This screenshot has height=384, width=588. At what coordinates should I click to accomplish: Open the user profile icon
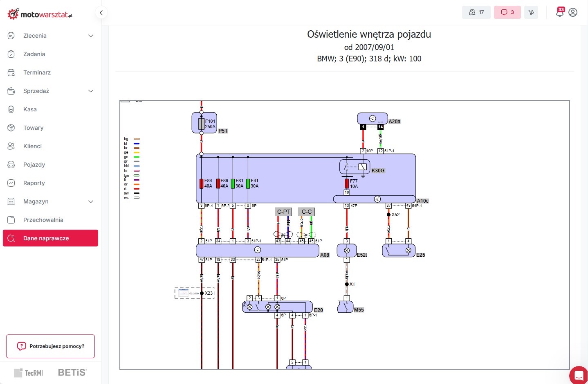click(573, 12)
